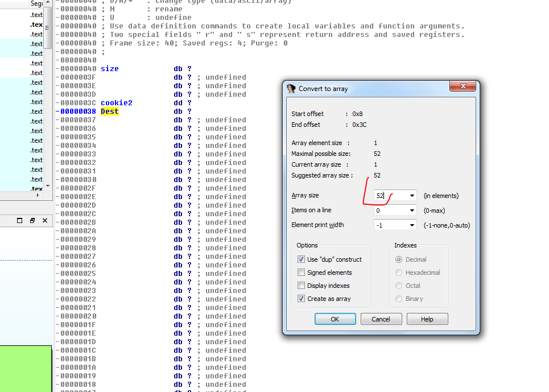This screenshot has height=392, width=549.
Task: Select the cookie2 stack variable
Action: 116,103
